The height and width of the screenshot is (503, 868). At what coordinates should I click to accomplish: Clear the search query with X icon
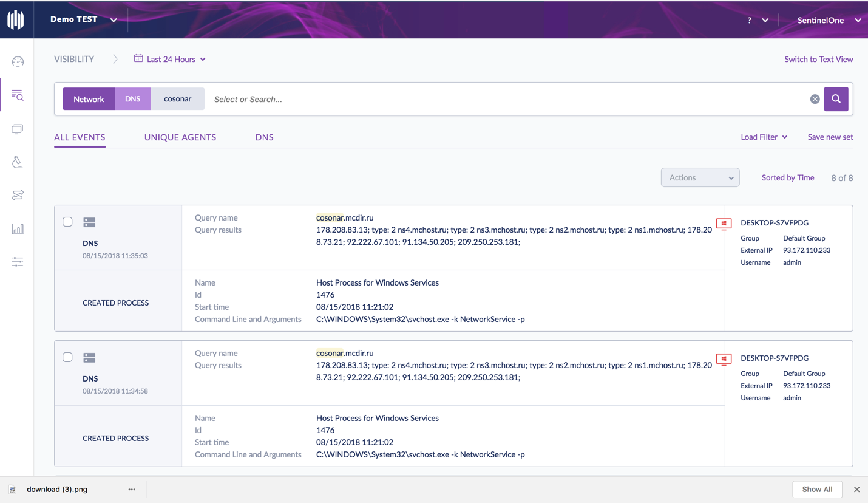(x=815, y=99)
